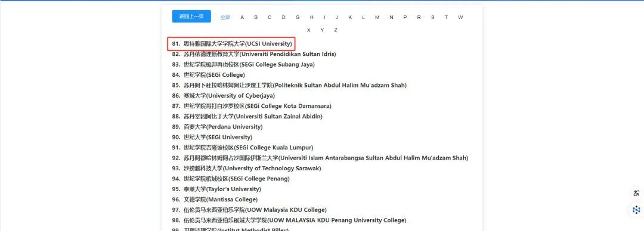The width and height of the screenshot is (644, 231).
Task: Filter list by letter G
Action: [x=298, y=17]
